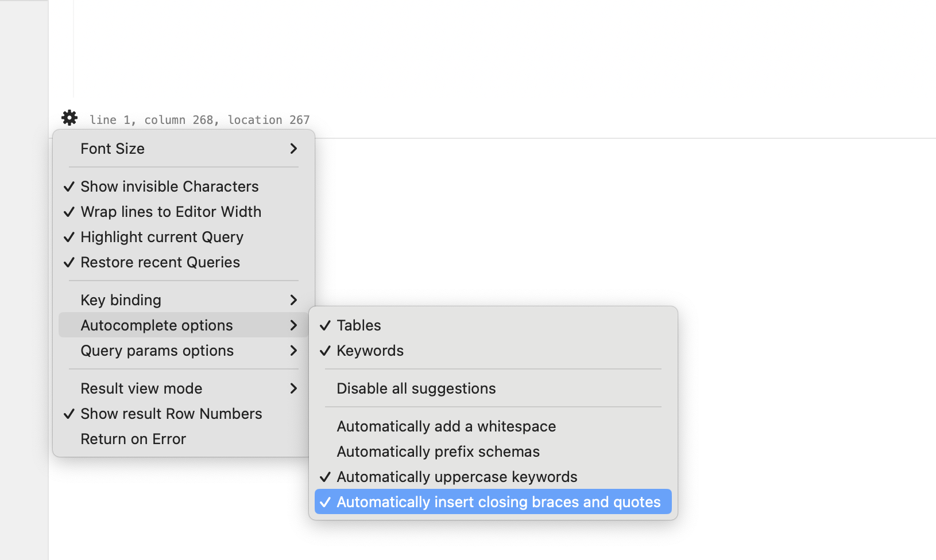Disable Keywords autocomplete suggestions
The width and height of the screenshot is (936, 560).
tap(370, 350)
